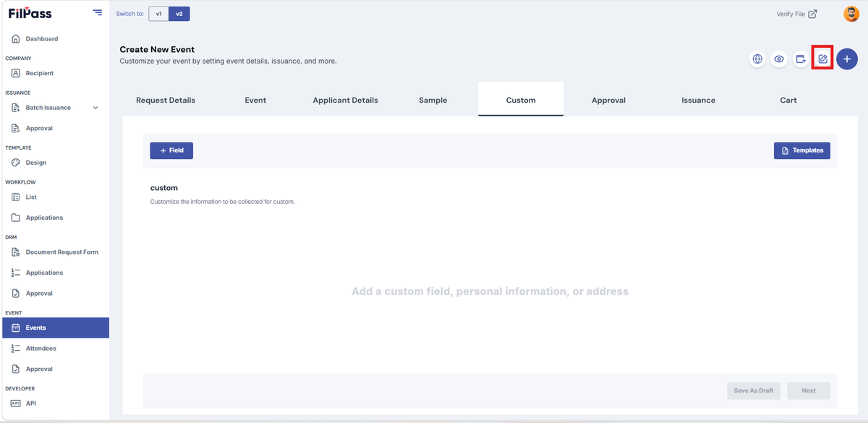Click the eye preview icon
The width and height of the screenshot is (868, 423).
[x=779, y=59]
